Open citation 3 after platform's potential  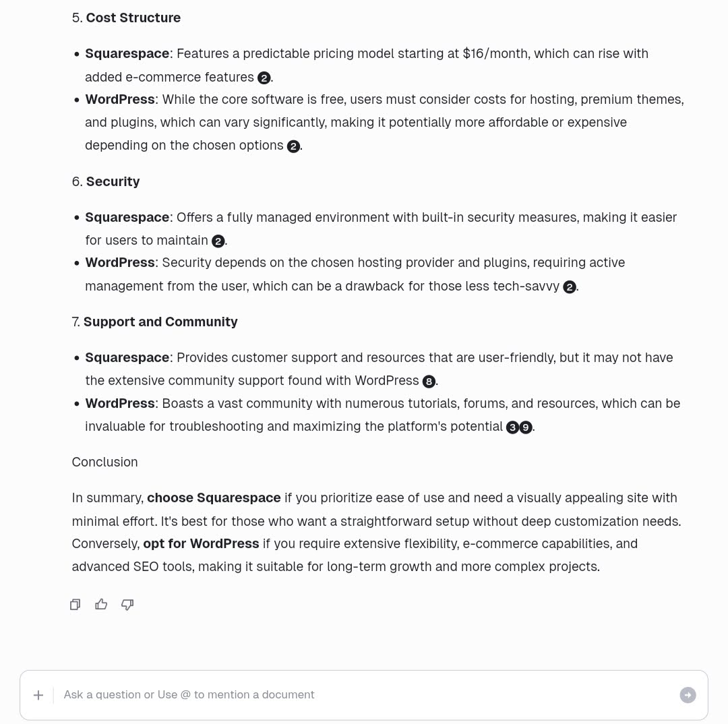coord(512,427)
